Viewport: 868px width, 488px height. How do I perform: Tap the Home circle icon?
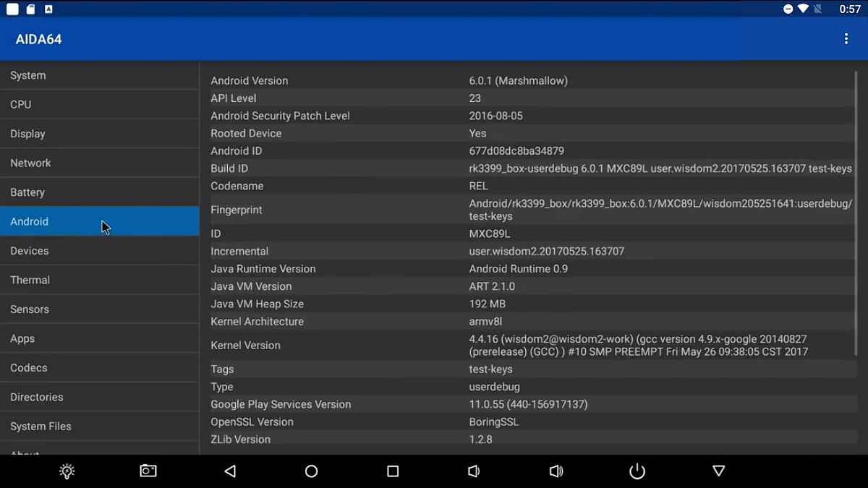[x=311, y=471]
